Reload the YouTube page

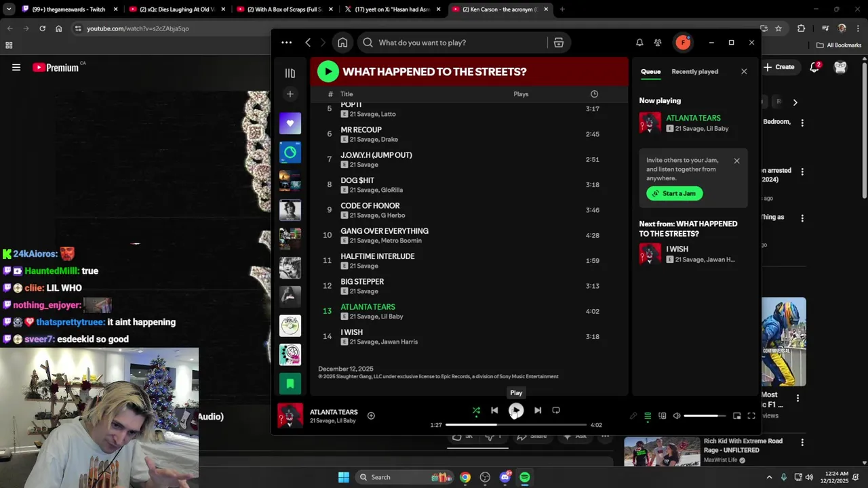42,28
